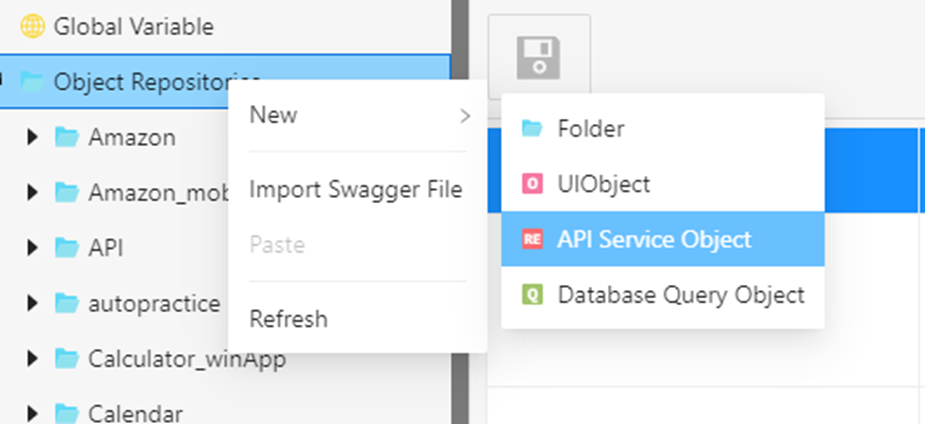Click the Folder icon in the submenu
The image size is (925, 424).
532,129
